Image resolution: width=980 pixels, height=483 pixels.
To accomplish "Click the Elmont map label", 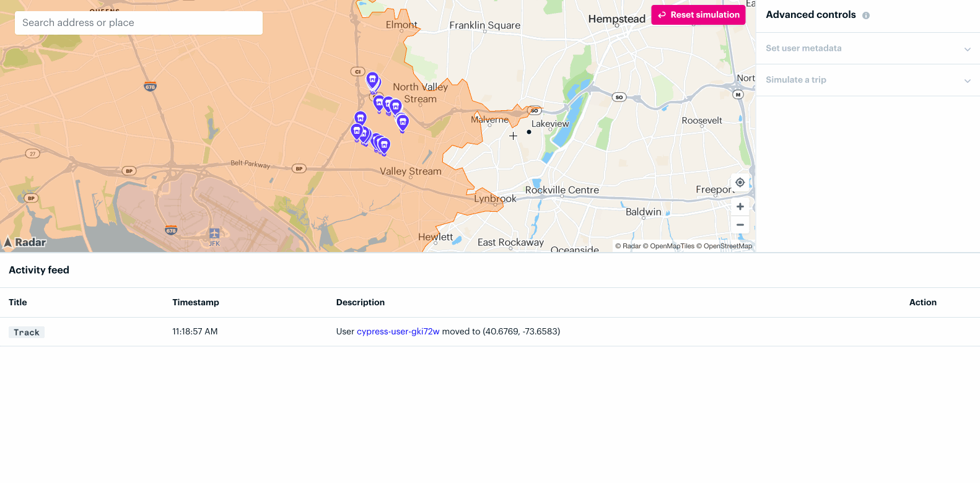I will click(401, 25).
